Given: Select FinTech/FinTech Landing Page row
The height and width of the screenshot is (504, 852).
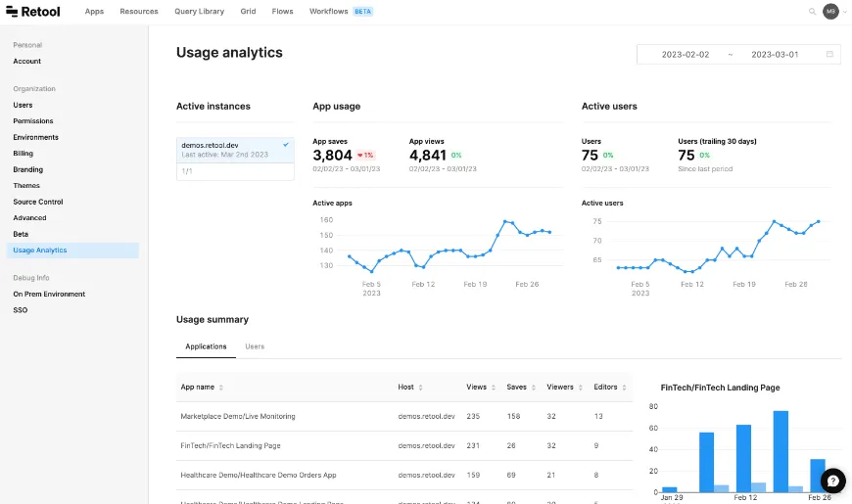Looking at the screenshot, I should click(404, 446).
